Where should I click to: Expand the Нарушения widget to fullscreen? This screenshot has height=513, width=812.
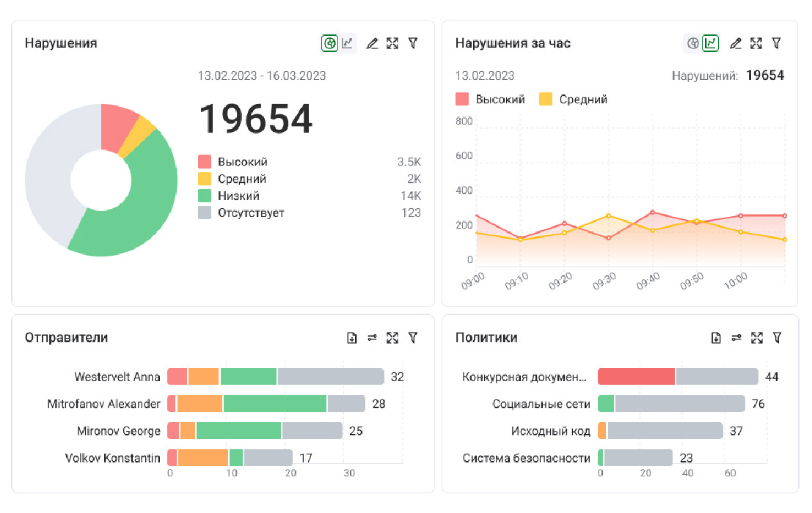[x=392, y=43]
